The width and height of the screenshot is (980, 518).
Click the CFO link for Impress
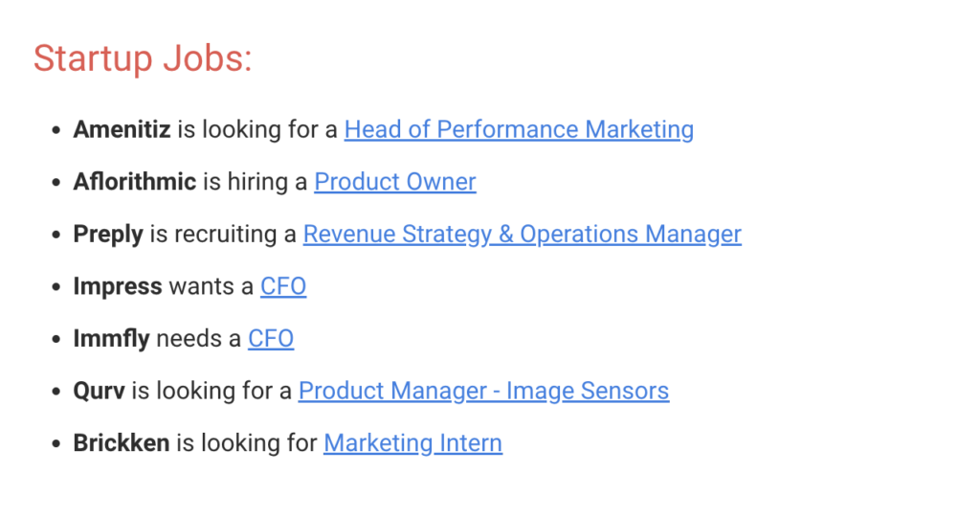[x=283, y=286]
